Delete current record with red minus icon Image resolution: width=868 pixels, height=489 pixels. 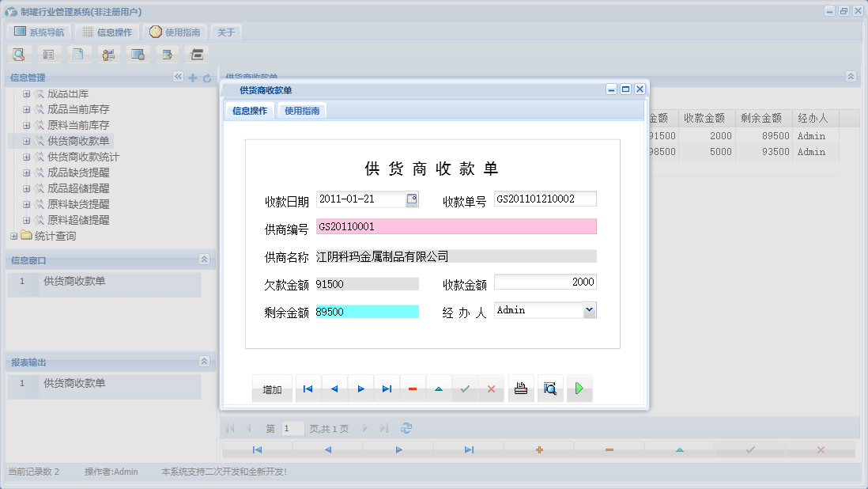[x=413, y=389]
